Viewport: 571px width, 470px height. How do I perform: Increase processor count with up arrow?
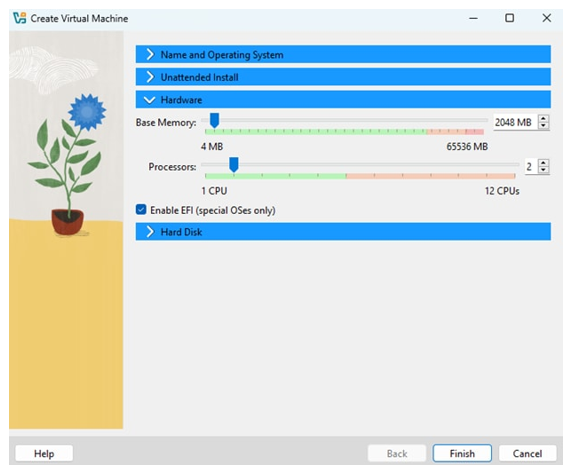click(543, 163)
